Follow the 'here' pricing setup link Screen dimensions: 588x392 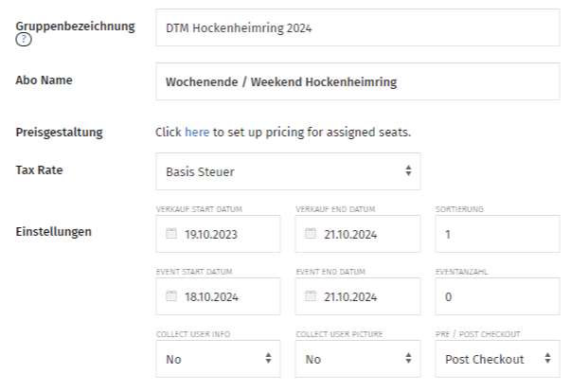point(197,132)
